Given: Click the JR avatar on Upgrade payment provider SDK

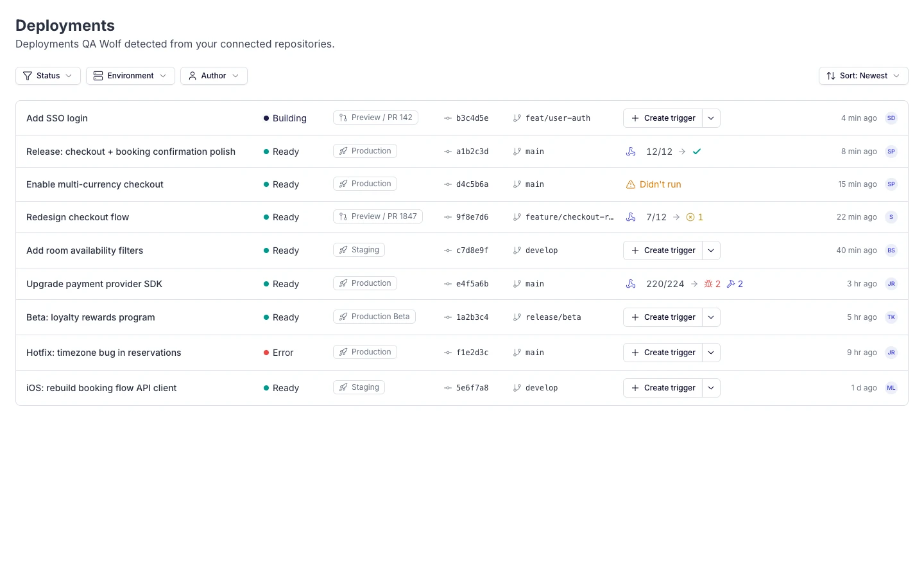Looking at the screenshot, I should click(891, 284).
